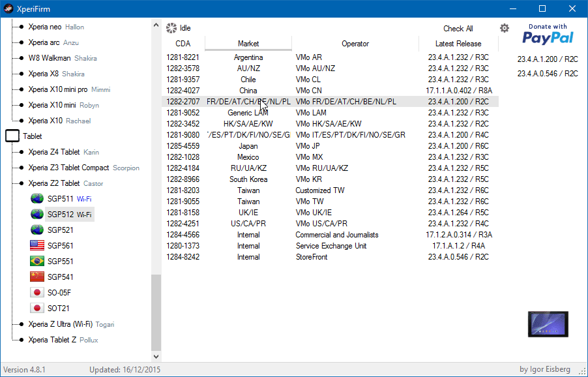Select Xperia X10 Rachael in tree
Viewport: 588px width, 377px height.
point(59,121)
